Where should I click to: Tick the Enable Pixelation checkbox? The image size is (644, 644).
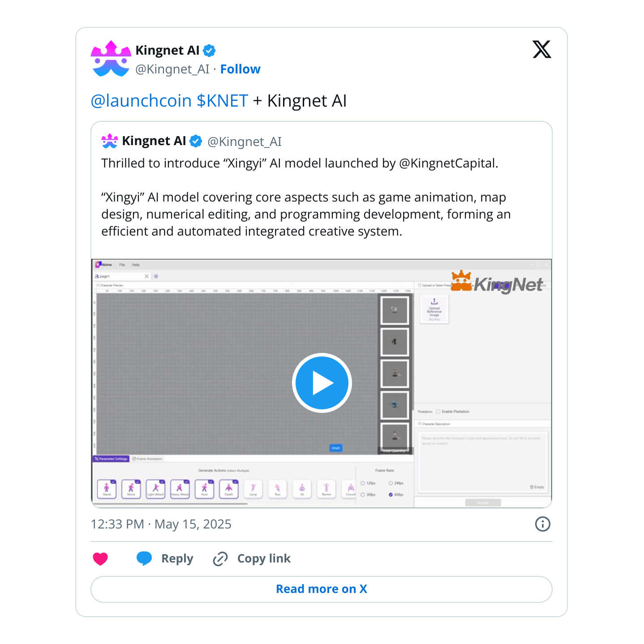(x=438, y=412)
